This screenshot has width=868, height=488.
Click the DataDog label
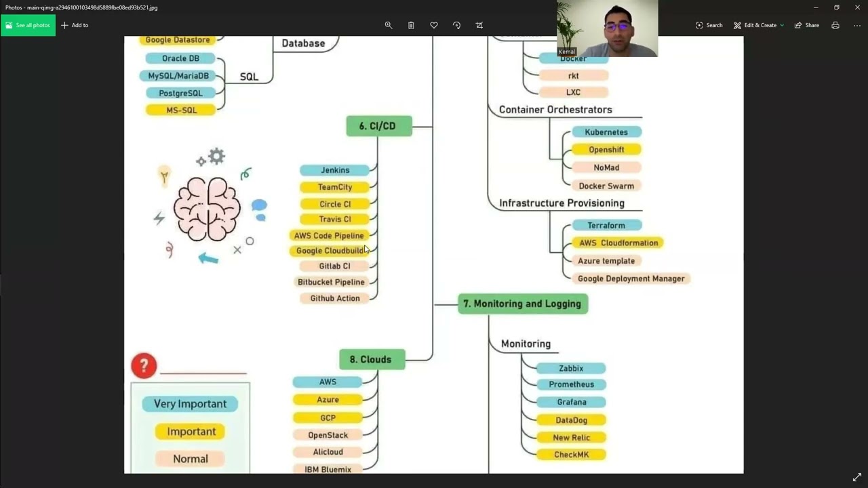(571, 420)
